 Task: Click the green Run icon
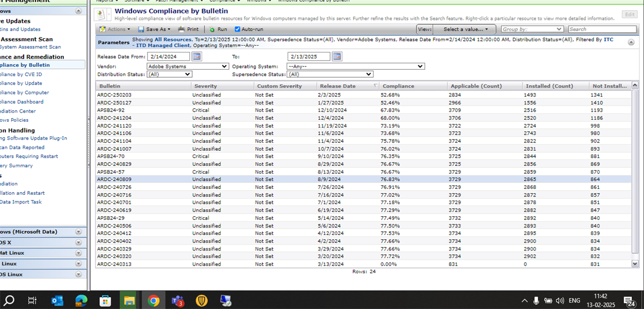coord(213,30)
